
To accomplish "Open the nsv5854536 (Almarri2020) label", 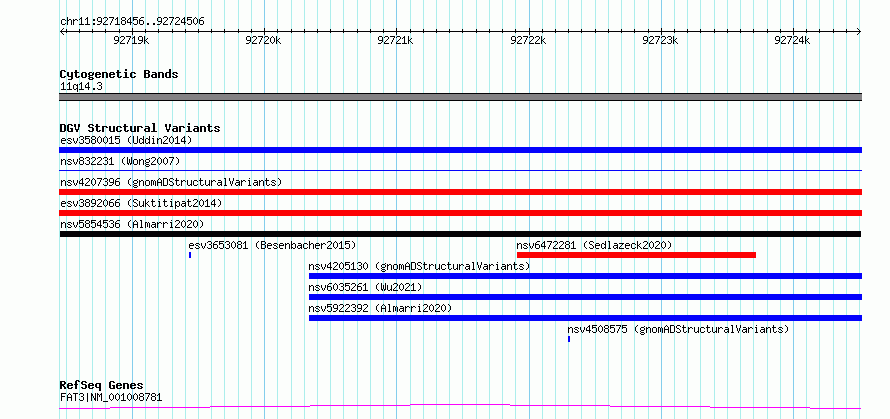I will coord(132,224).
